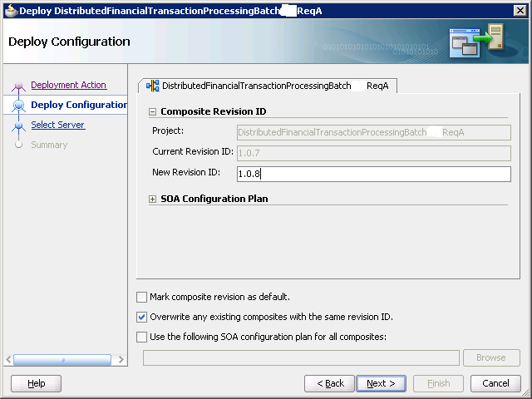
Task: Click the Current Revision ID field 1.0.7
Action: pos(374,153)
